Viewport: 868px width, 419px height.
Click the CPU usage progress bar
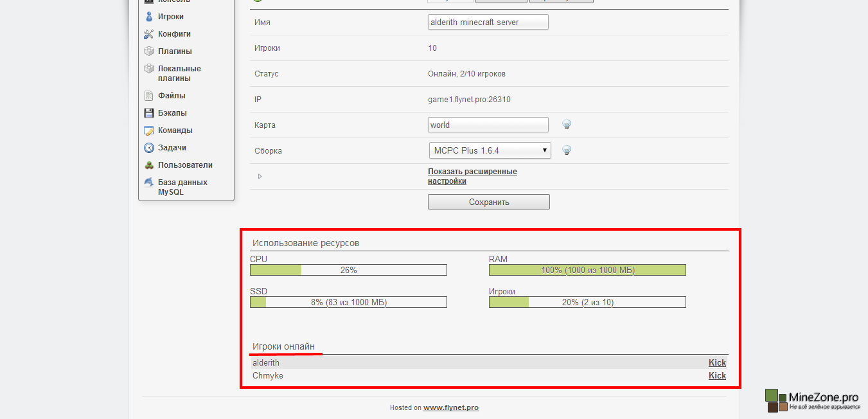pyautogui.click(x=348, y=270)
